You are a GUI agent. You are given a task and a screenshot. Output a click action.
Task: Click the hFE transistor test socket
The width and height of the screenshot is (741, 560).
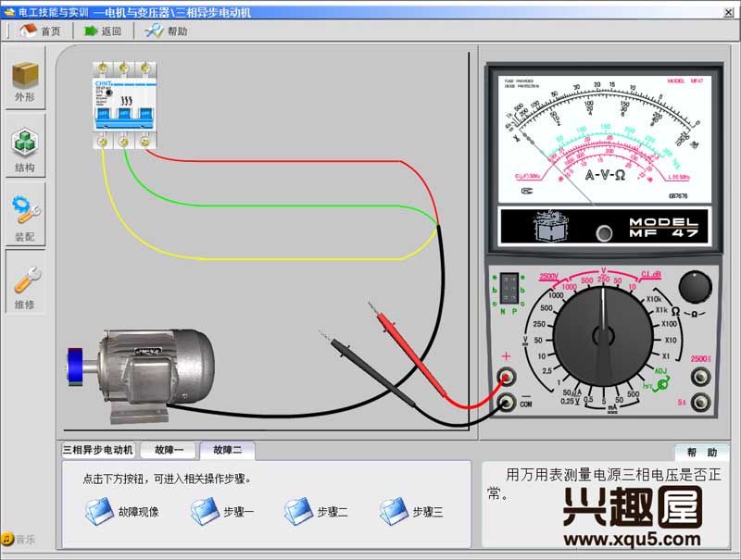(x=509, y=287)
